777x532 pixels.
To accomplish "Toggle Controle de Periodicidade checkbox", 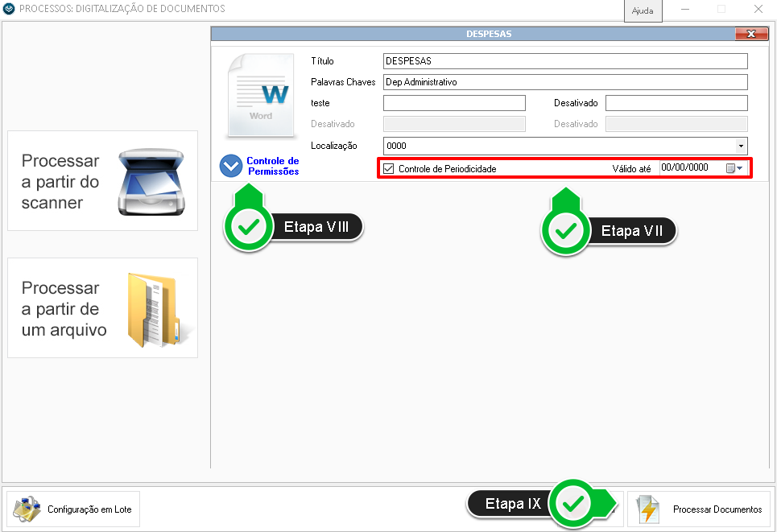I will click(388, 168).
